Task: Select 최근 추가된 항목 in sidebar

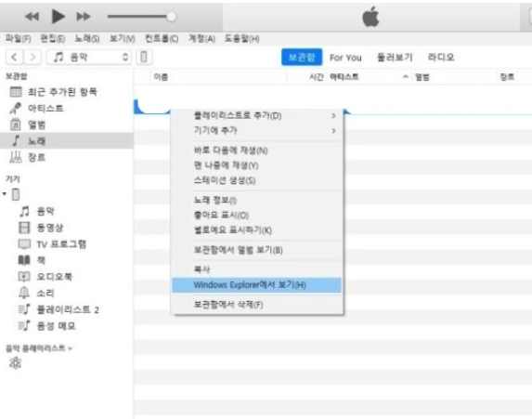Action: click(x=67, y=92)
